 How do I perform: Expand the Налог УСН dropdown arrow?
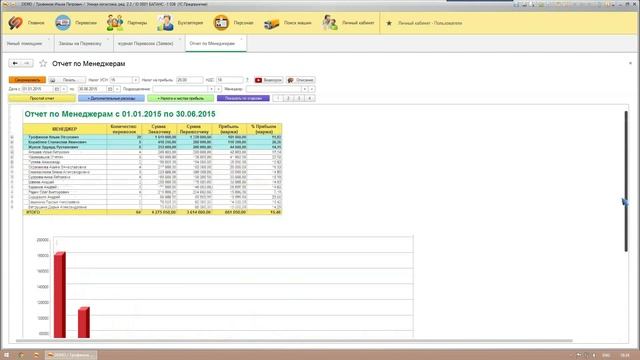pyautogui.click(x=136, y=80)
